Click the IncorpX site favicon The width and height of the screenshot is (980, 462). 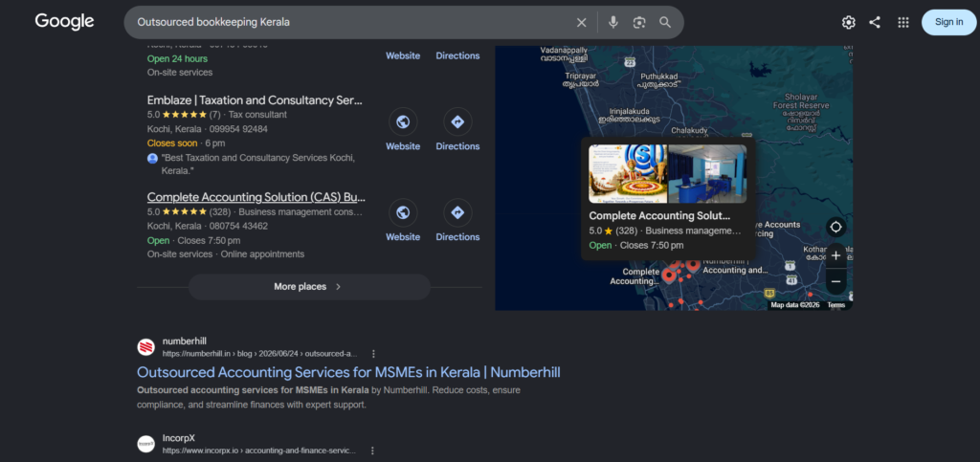pos(145,444)
